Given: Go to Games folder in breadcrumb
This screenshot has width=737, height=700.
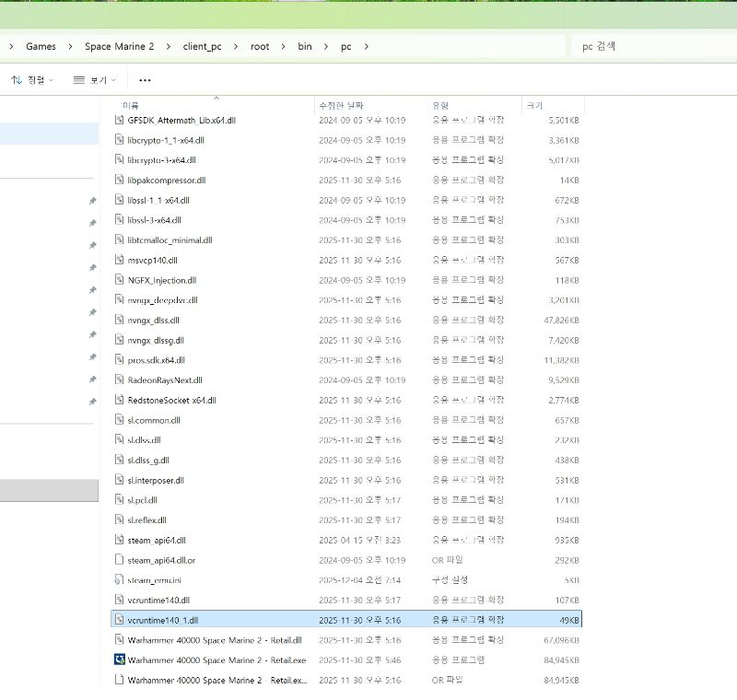Looking at the screenshot, I should 41,46.
